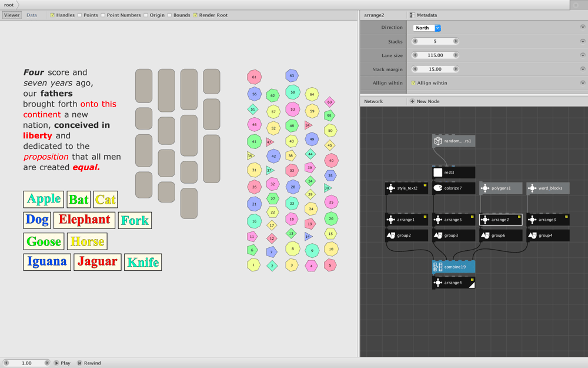Switch to the Data tab
Image resolution: width=588 pixels, height=368 pixels.
click(x=32, y=15)
